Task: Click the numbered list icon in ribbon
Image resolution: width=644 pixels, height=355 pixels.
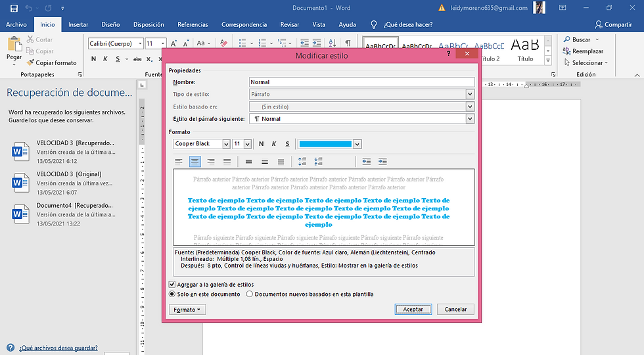Action: point(262,43)
